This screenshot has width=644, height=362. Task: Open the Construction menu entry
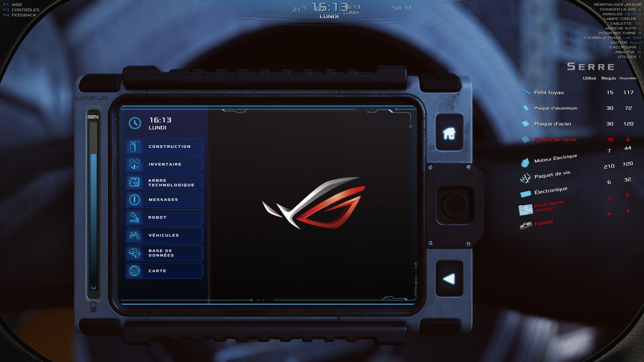pos(164,146)
